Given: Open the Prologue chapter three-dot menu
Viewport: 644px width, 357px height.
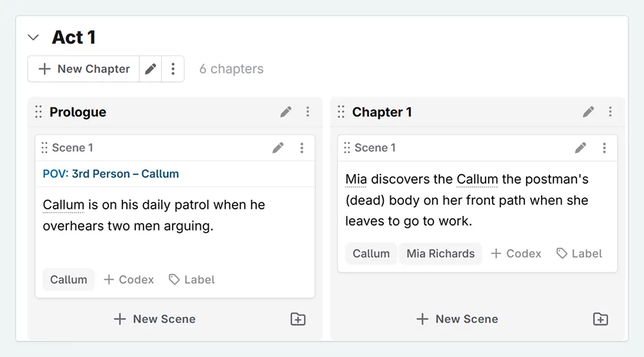Looking at the screenshot, I should pyautogui.click(x=308, y=112).
